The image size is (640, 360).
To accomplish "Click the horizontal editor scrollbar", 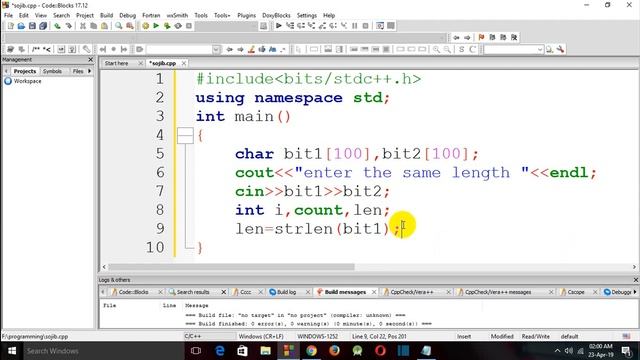I will coord(231,267).
